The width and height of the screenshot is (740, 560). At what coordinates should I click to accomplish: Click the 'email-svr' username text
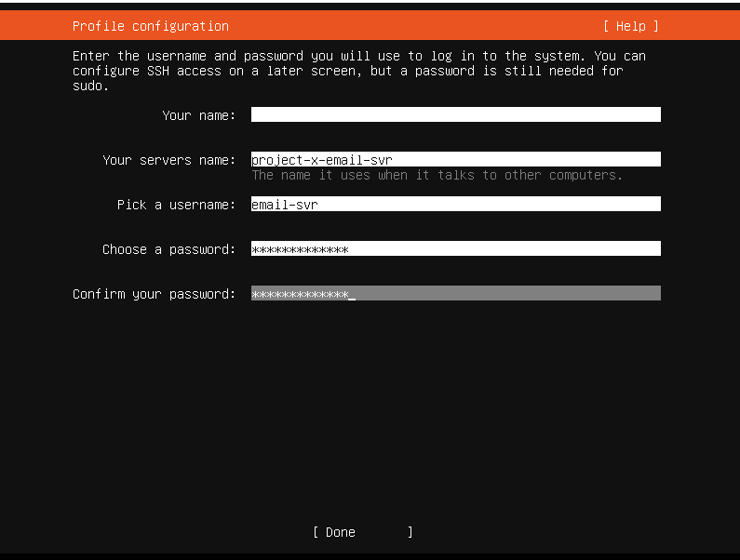[x=284, y=205]
